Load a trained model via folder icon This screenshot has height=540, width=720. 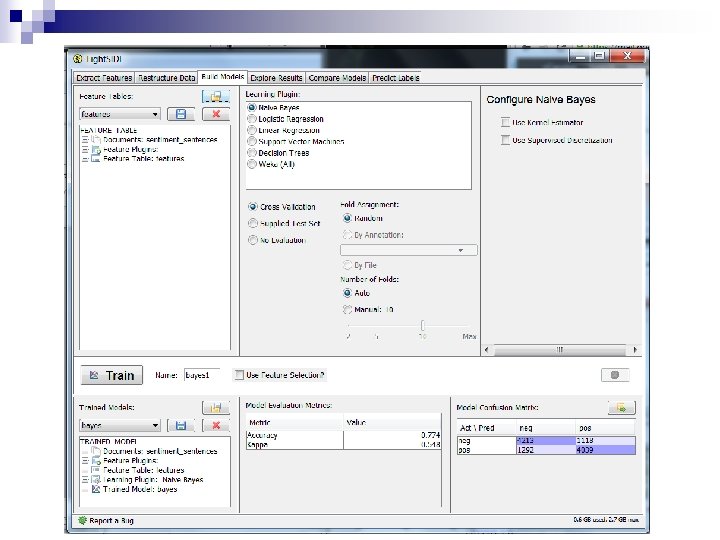(216, 408)
